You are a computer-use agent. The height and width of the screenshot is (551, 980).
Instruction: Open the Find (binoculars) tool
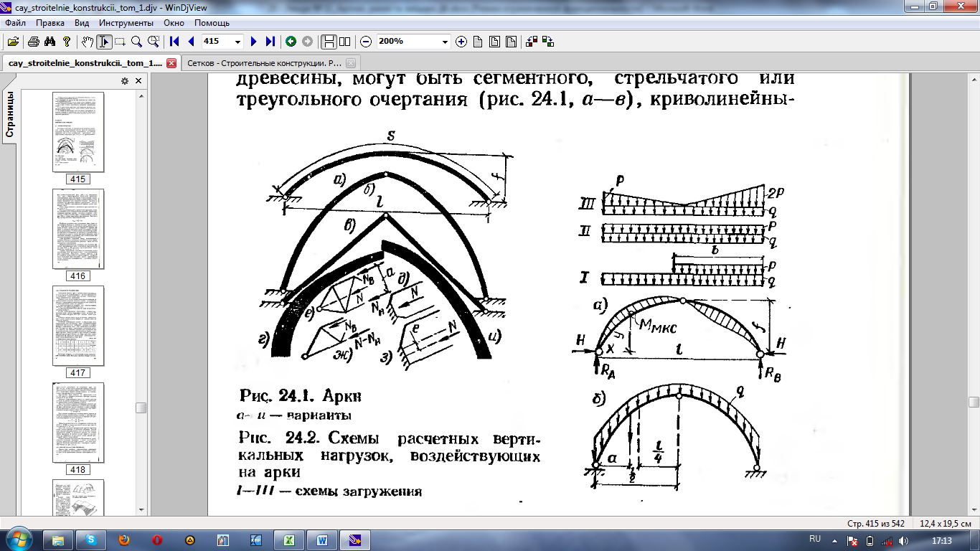50,42
